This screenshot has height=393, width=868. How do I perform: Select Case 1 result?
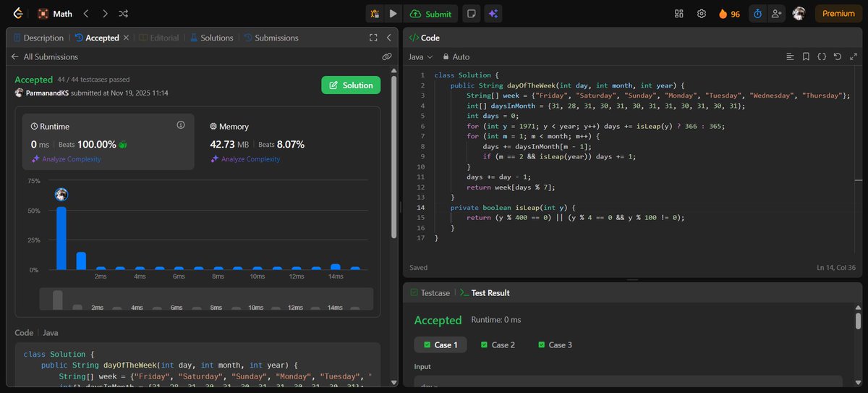441,345
